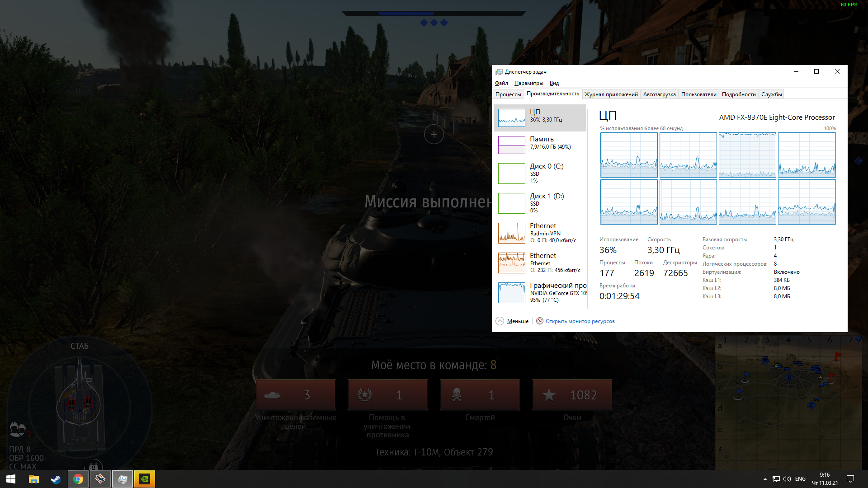Click the 63 FPS counter overlay
This screenshot has width=868, height=488.
[849, 5]
